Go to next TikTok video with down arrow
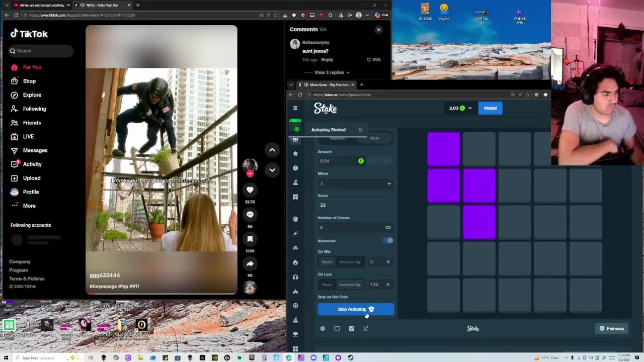The width and height of the screenshot is (644, 362). pyautogui.click(x=272, y=170)
